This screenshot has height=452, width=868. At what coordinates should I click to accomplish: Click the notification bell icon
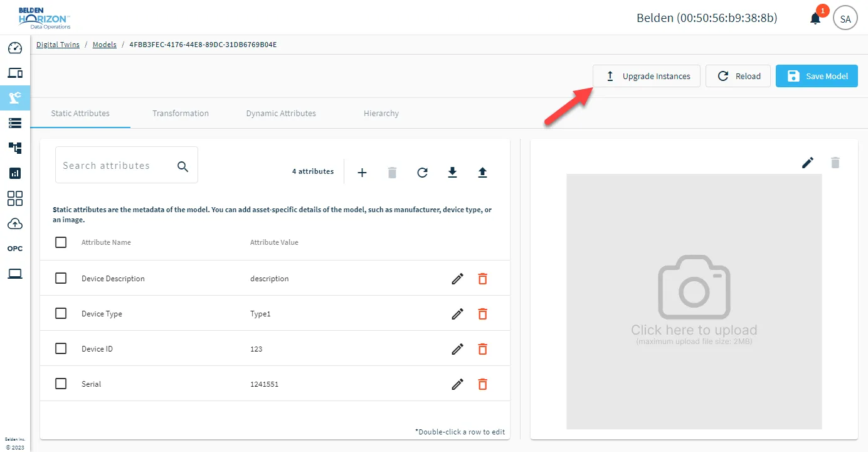815,18
